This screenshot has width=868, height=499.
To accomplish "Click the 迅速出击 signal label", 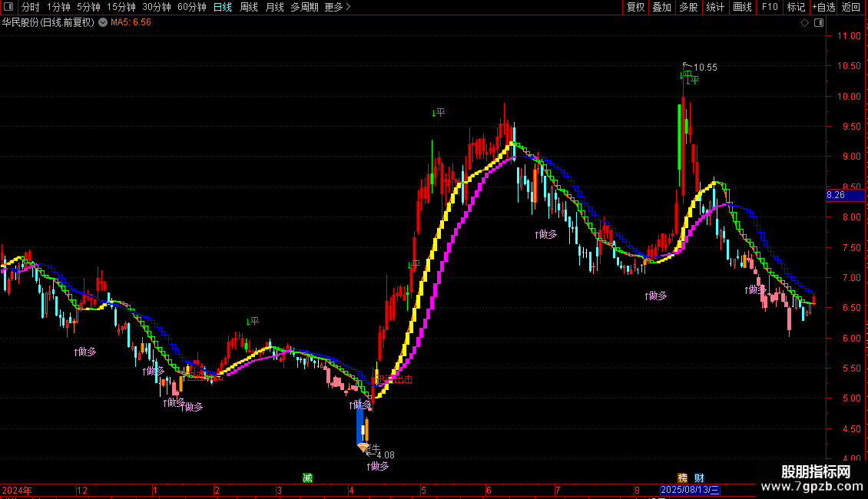I will (x=394, y=379).
